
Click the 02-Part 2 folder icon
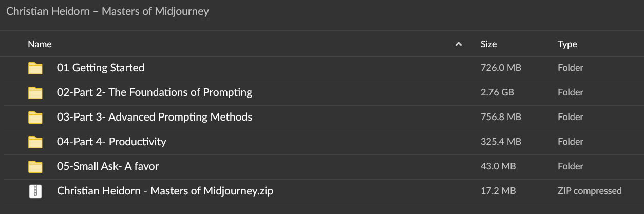click(35, 92)
